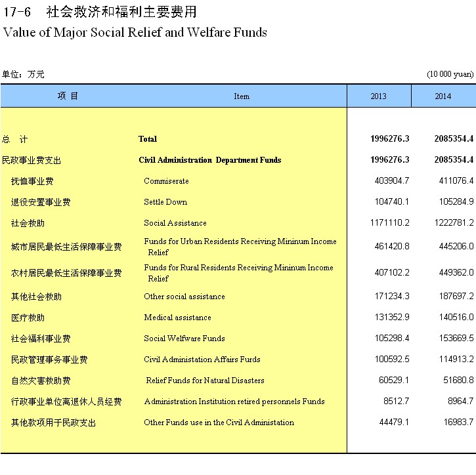This screenshot has width=476, height=475.
Task: Click the 'Settle Down' row label
Action: 165,202
